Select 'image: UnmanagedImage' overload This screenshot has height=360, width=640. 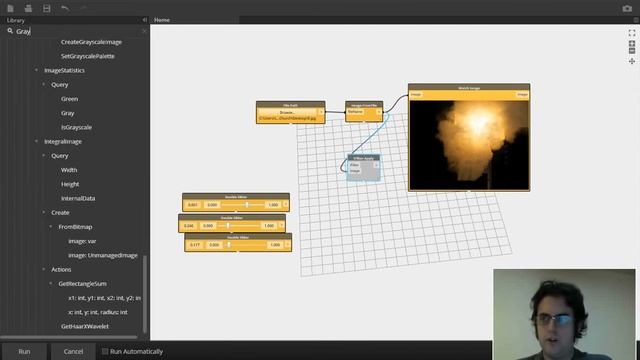click(103, 255)
